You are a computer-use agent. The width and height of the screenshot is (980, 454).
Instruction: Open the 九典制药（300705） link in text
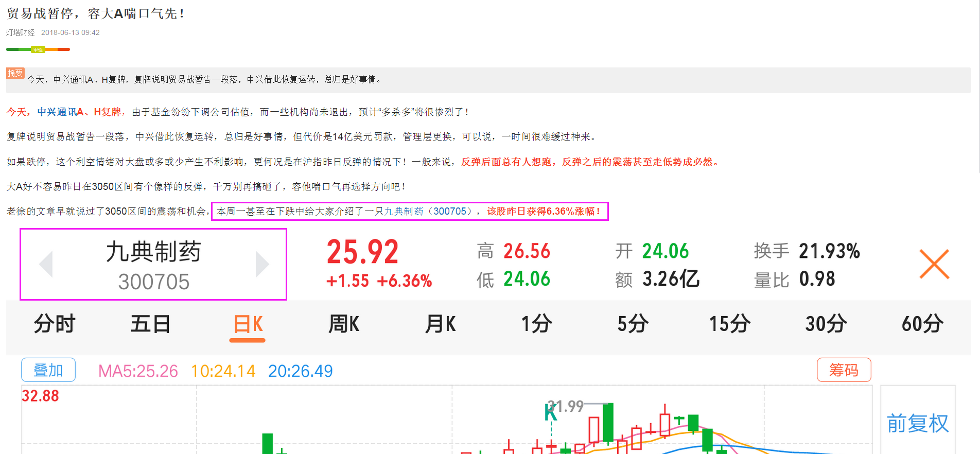point(430,211)
